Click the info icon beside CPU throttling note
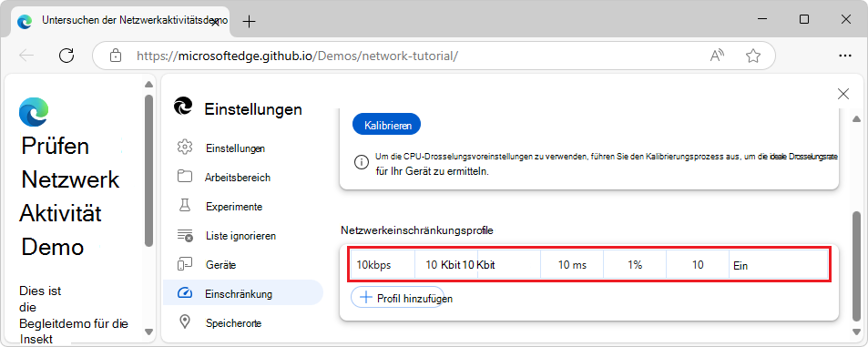868x347 pixels. click(361, 162)
